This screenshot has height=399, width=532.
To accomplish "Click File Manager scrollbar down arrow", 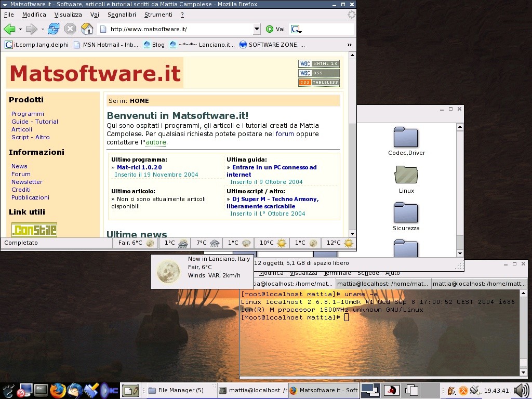I will tap(460, 254).
